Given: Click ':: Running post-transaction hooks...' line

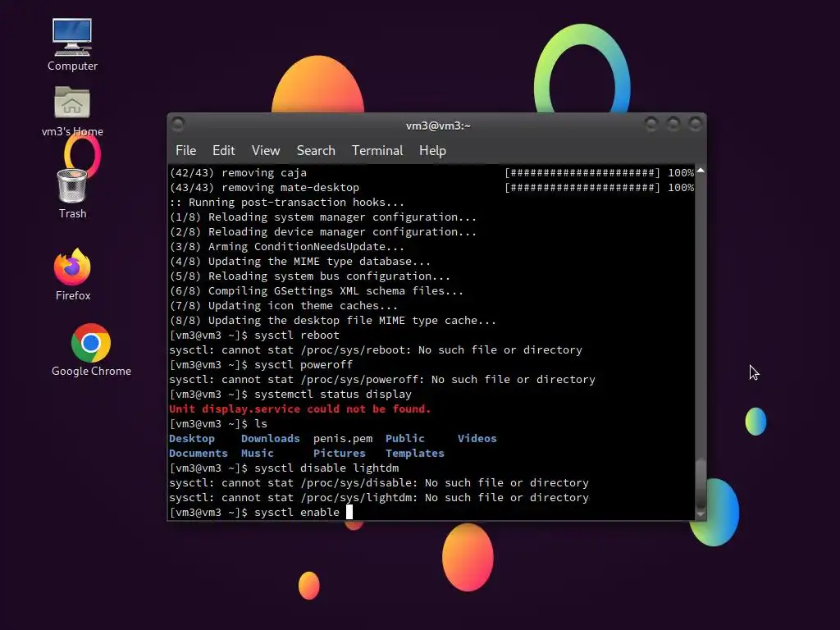Looking at the screenshot, I should click(286, 203).
